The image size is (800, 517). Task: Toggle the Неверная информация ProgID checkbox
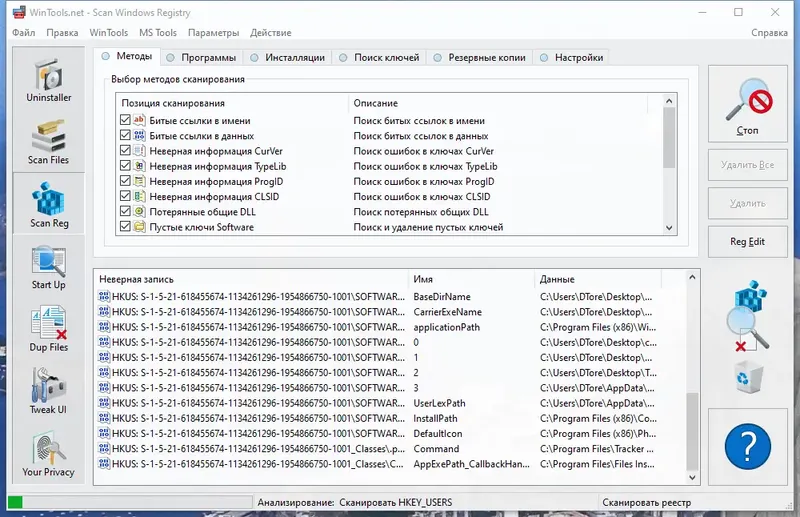tap(125, 181)
